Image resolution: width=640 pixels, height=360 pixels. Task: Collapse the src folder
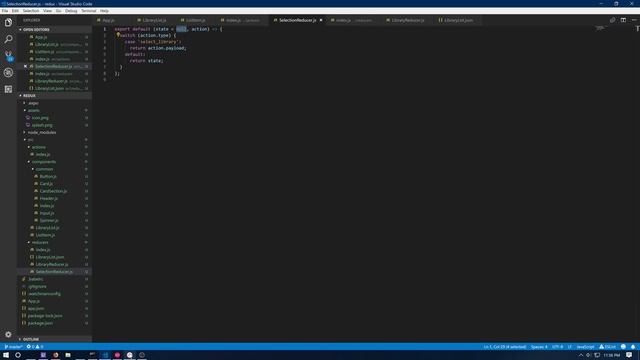pos(31,140)
